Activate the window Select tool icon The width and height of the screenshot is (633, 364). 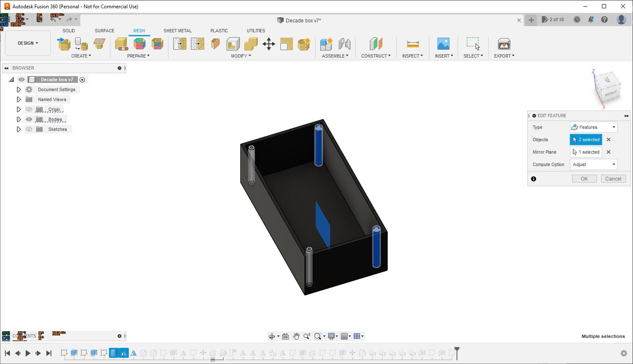click(473, 44)
